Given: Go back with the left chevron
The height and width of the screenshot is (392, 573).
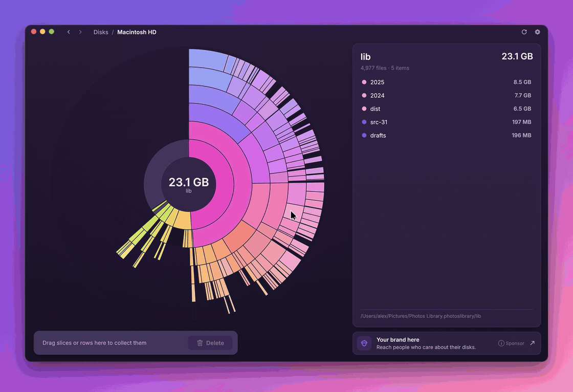Looking at the screenshot, I should pos(69,32).
